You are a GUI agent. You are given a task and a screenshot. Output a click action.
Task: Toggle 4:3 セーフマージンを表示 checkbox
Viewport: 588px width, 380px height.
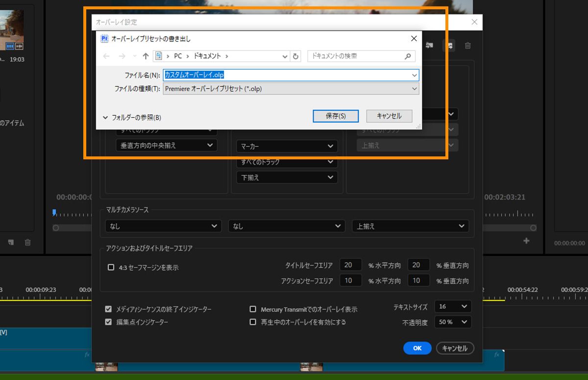[111, 267]
